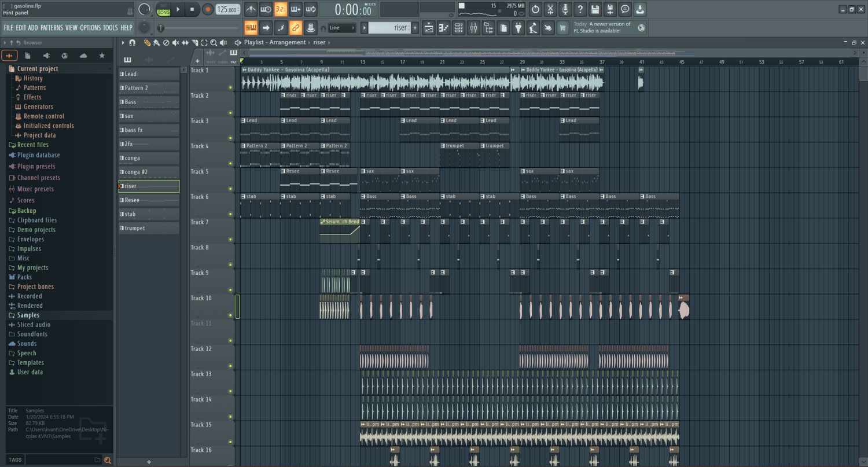Toggle the mute light on Track 9

(x=230, y=290)
